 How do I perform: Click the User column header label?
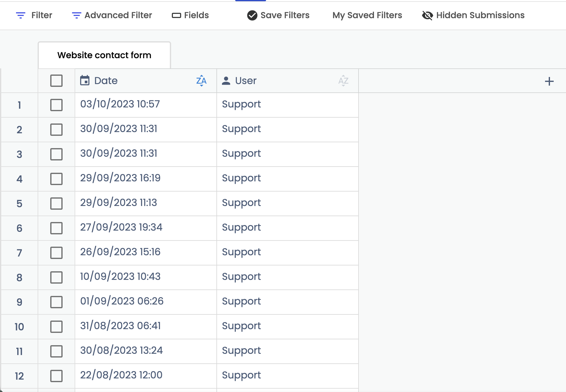pyautogui.click(x=246, y=81)
